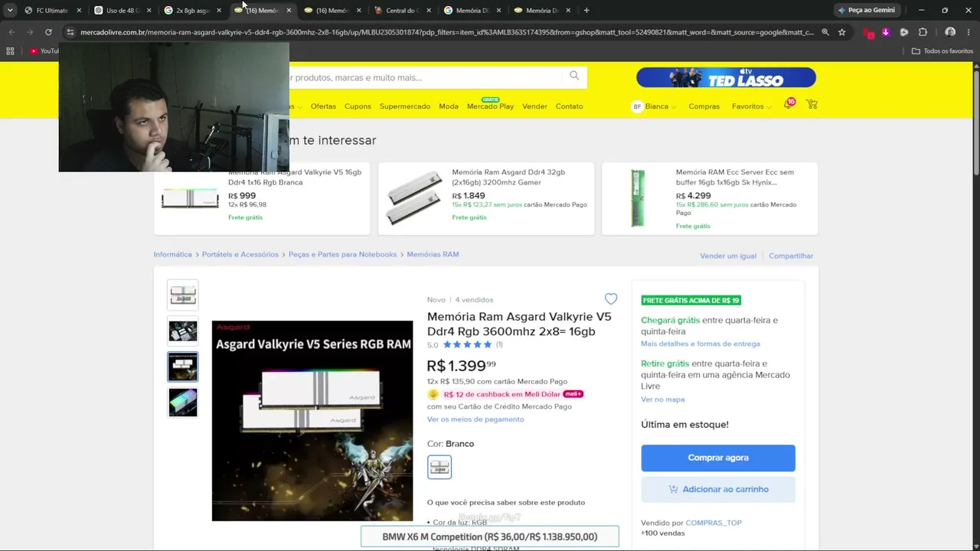The image size is (980, 551).
Task: Click the Ver no mapa link
Action: click(663, 399)
